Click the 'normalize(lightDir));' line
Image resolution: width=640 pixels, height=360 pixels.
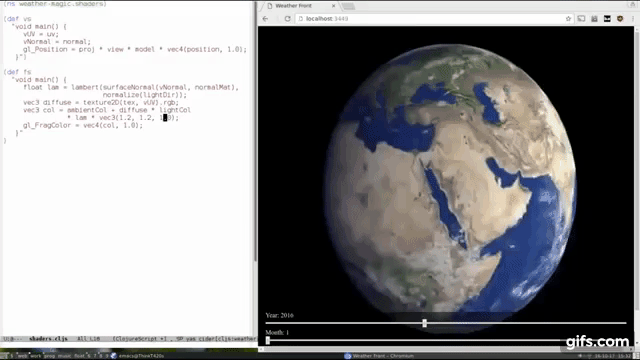[x=144, y=95]
